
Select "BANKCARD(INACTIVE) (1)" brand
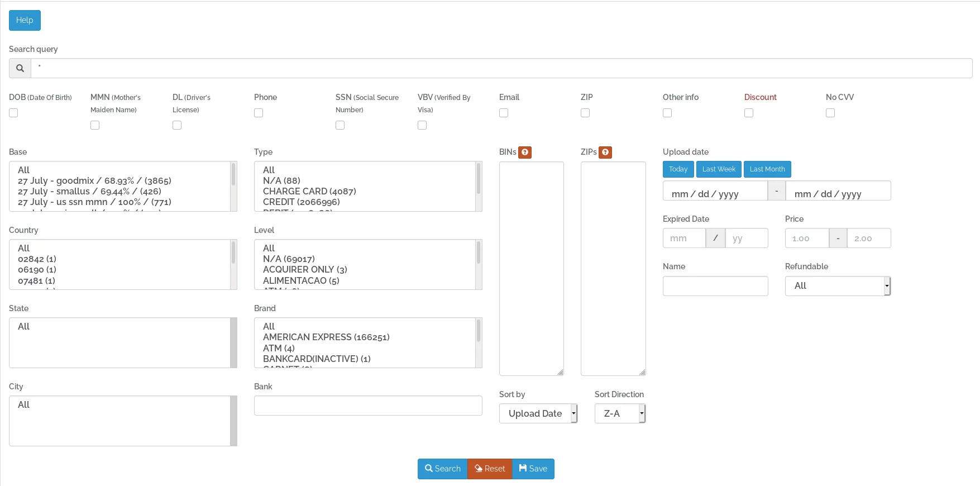point(365,359)
